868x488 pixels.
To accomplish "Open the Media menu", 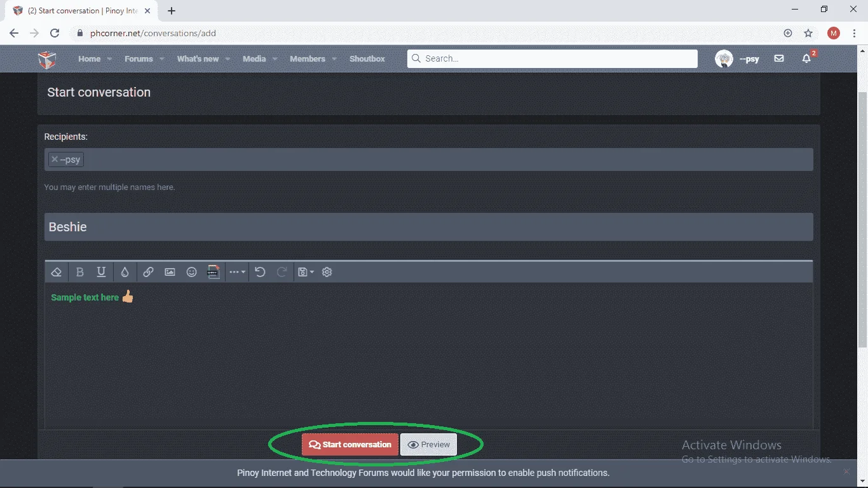I will click(254, 58).
